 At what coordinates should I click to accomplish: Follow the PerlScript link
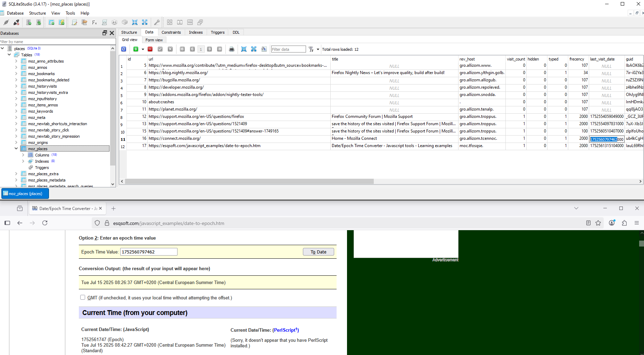pyautogui.click(x=286, y=330)
